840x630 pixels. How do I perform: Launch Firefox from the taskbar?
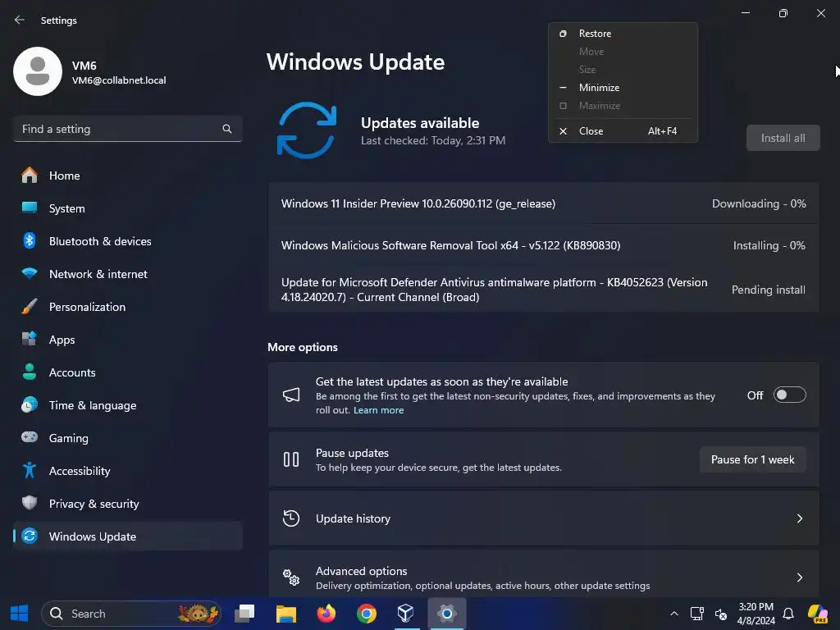tap(326, 614)
